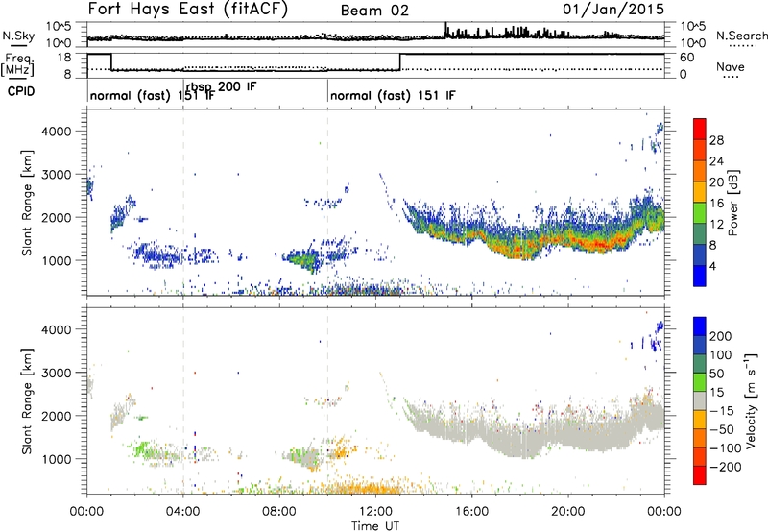Click the "Velocity [m s-1]" colorbar title
Image resolution: width=768 pixels, height=532 pixels.
pyautogui.click(x=751, y=400)
